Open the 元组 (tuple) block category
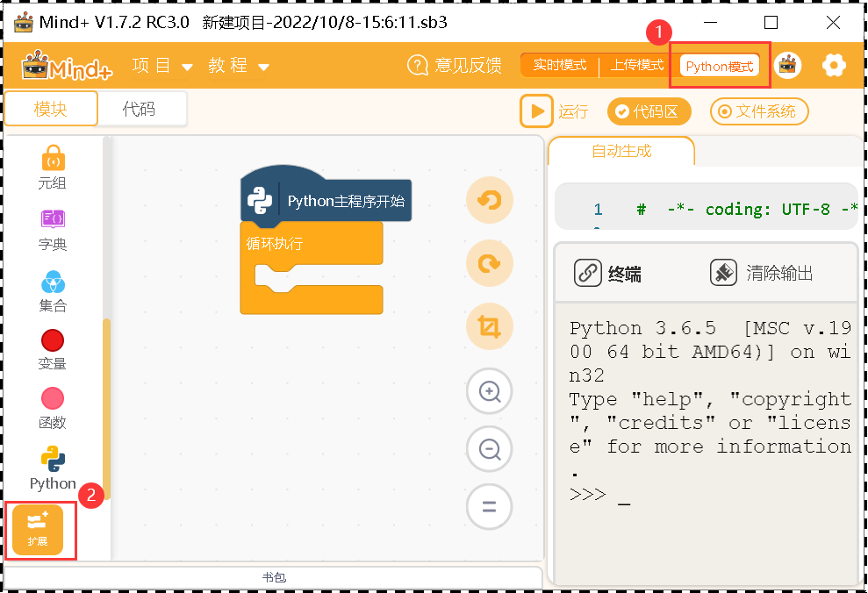This screenshot has width=868, height=593. click(53, 168)
